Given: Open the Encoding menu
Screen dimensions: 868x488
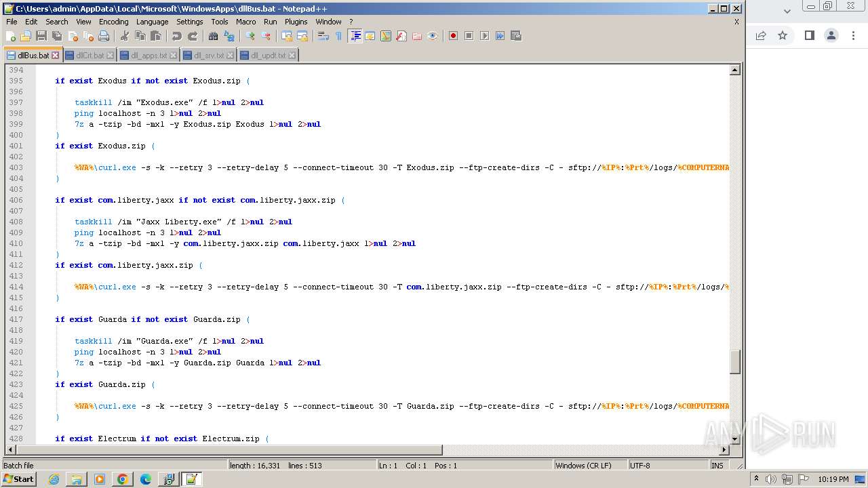Looking at the screenshot, I should 113,22.
